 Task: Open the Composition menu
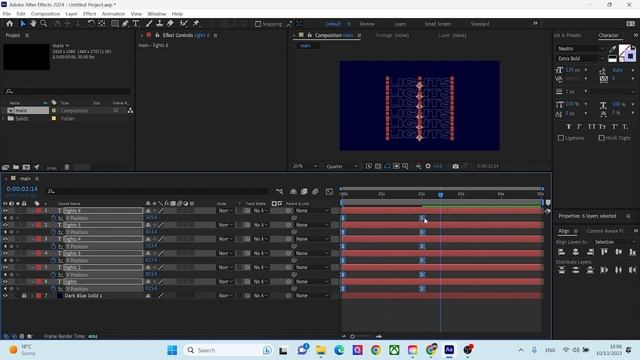pos(45,14)
